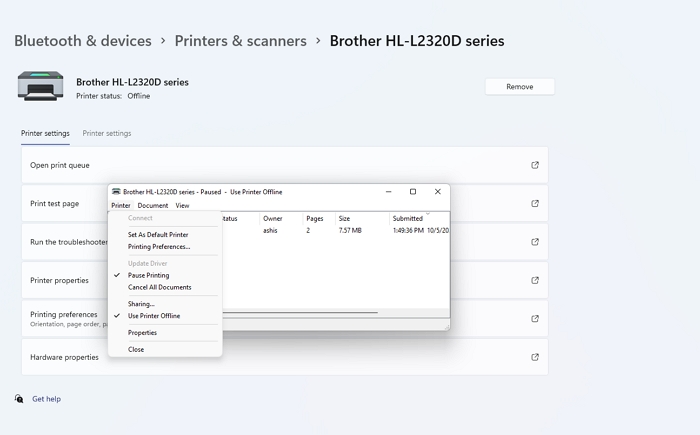The image size is (700, 435).
Task: Click the Run the troubleshooter row
Action: point(285,242)
